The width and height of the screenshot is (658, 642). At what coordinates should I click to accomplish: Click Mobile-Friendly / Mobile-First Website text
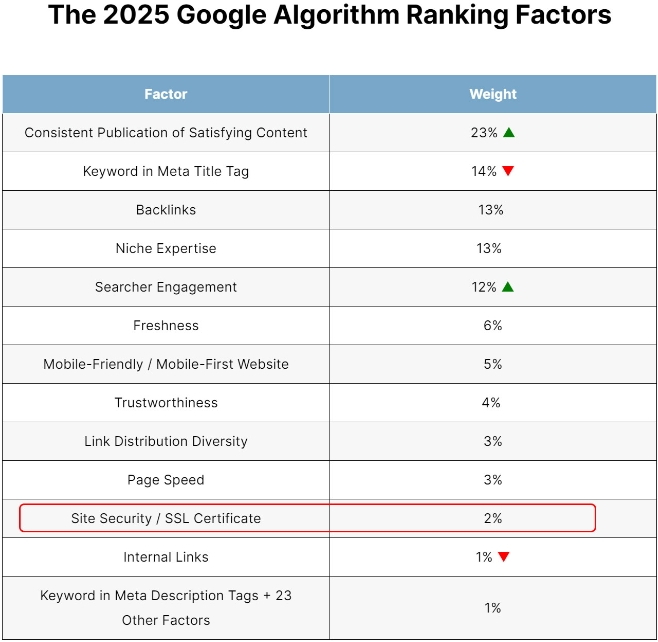166,364
